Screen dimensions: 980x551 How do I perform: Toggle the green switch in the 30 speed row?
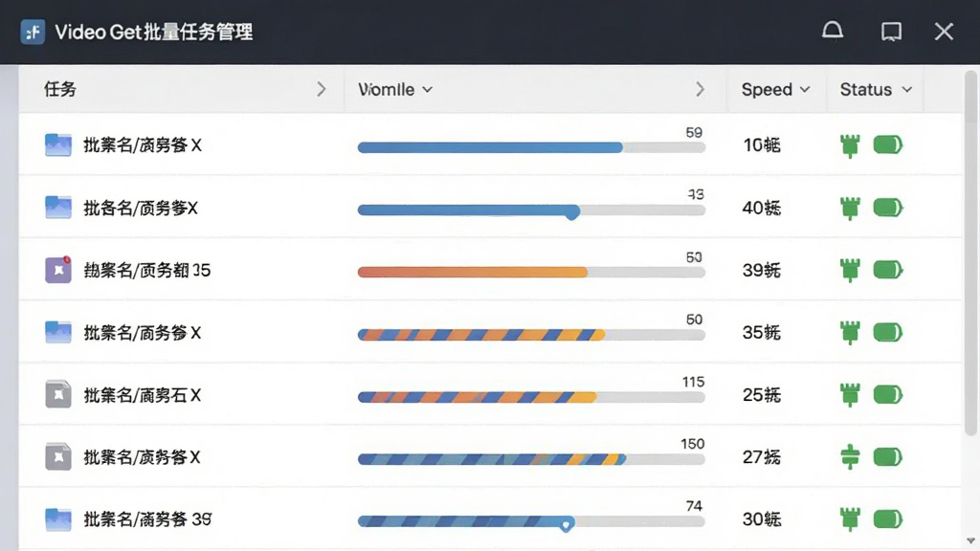(x=887, y=519)
